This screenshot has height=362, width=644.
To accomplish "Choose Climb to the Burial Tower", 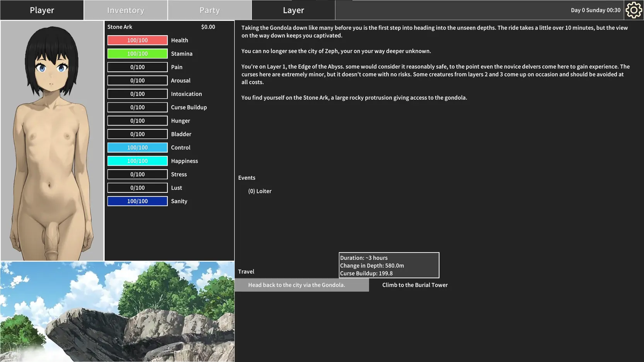I will 415,285.
